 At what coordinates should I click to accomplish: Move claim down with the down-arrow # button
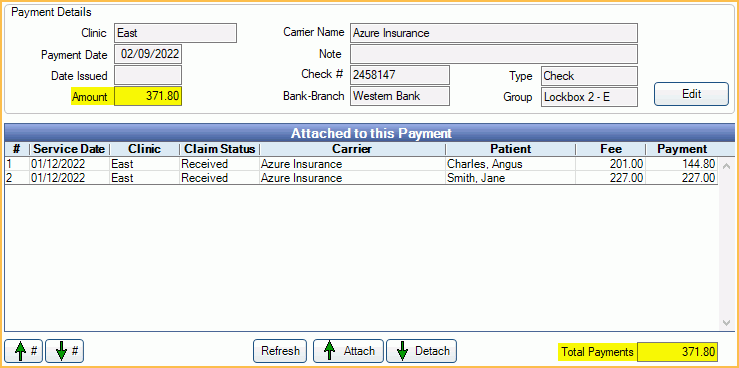pos(65,351)
